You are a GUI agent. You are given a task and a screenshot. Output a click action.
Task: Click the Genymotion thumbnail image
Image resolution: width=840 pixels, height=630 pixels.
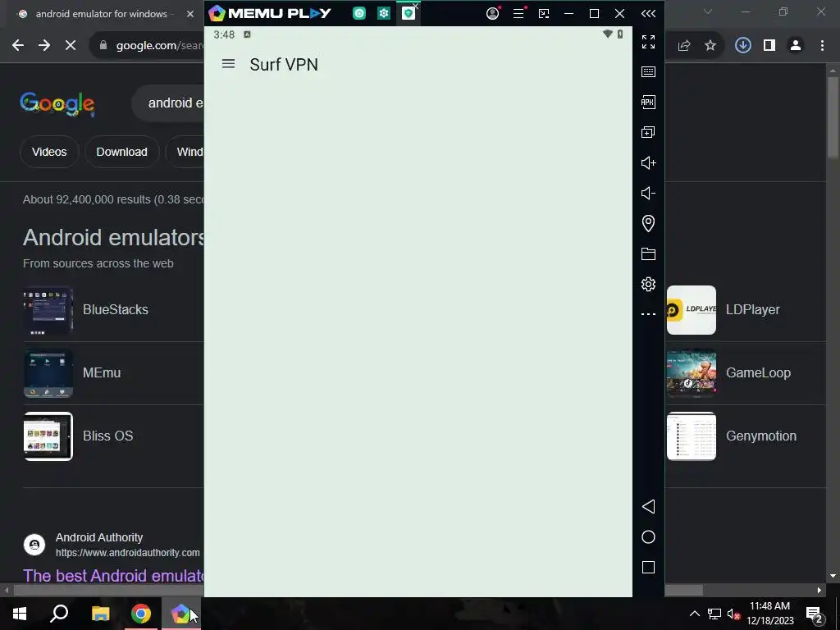(x=691, y=436)
